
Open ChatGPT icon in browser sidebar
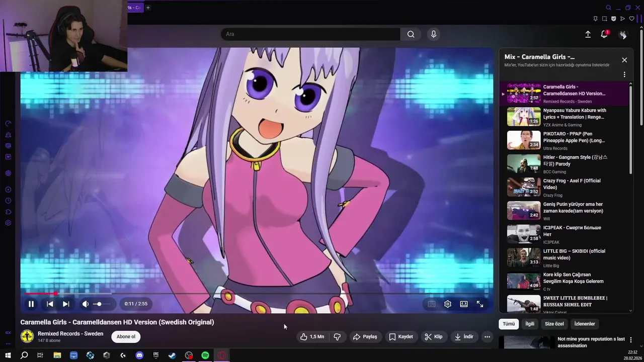8,173
